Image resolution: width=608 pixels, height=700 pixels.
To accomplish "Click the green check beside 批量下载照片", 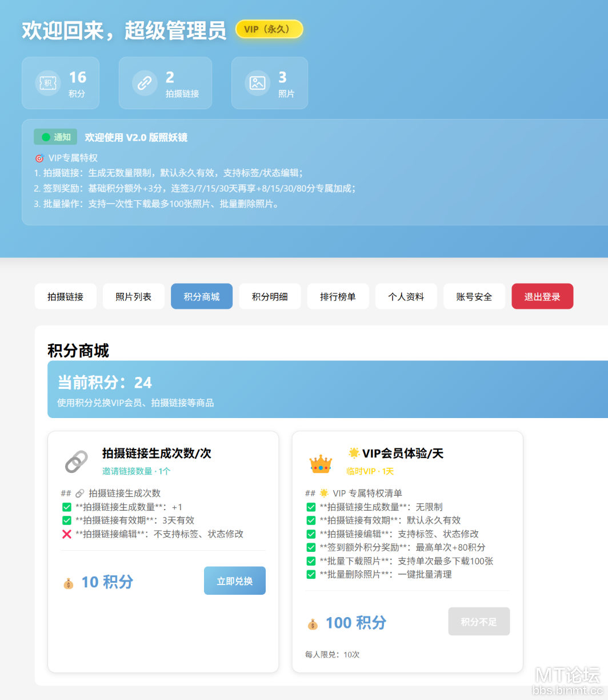I will tap(311, 561).
